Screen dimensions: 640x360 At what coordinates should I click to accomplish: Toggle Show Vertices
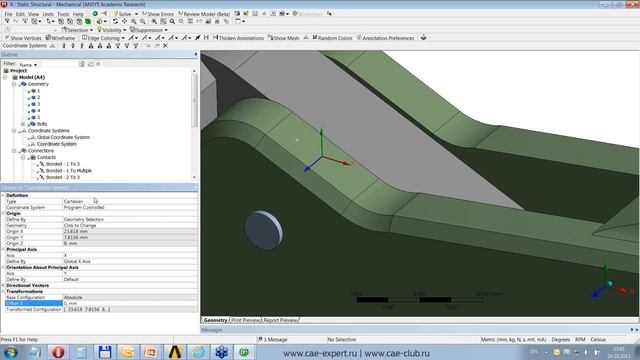tap(23, 38)
